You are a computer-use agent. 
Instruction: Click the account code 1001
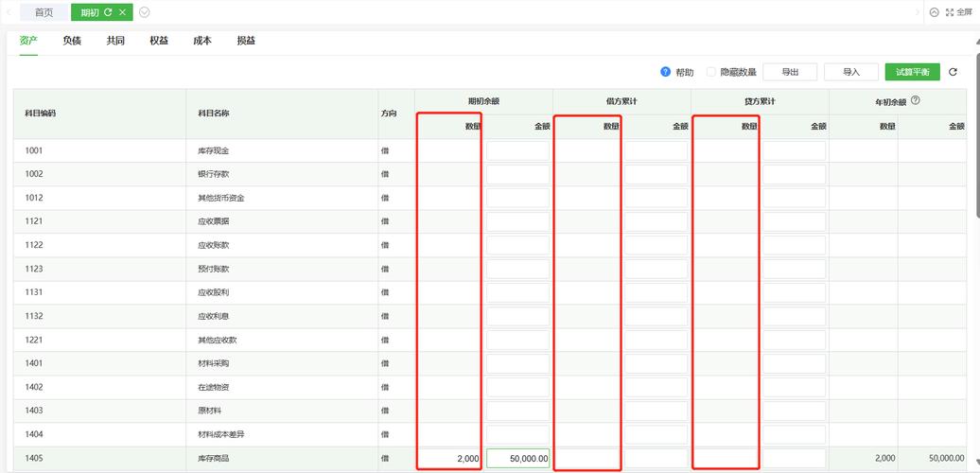[34, 150]
